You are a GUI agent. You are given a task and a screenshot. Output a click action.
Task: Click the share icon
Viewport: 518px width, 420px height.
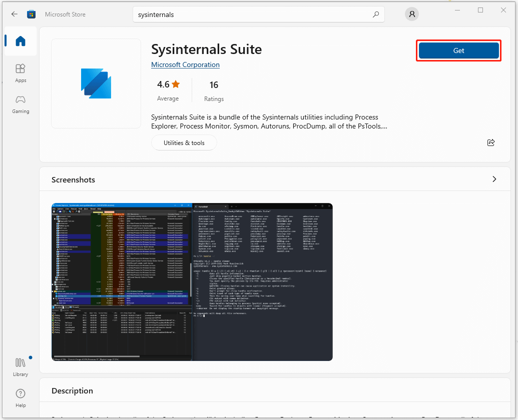[491, 142]
